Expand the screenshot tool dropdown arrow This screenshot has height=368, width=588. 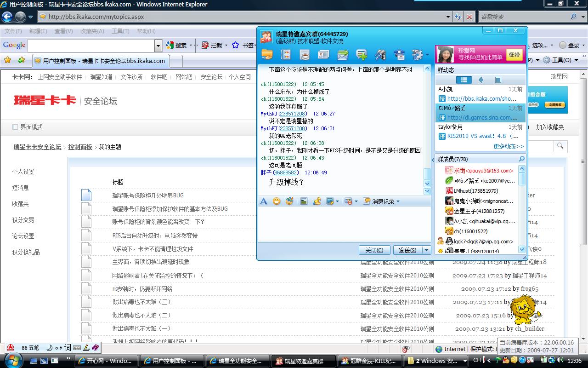pos(338,201)
